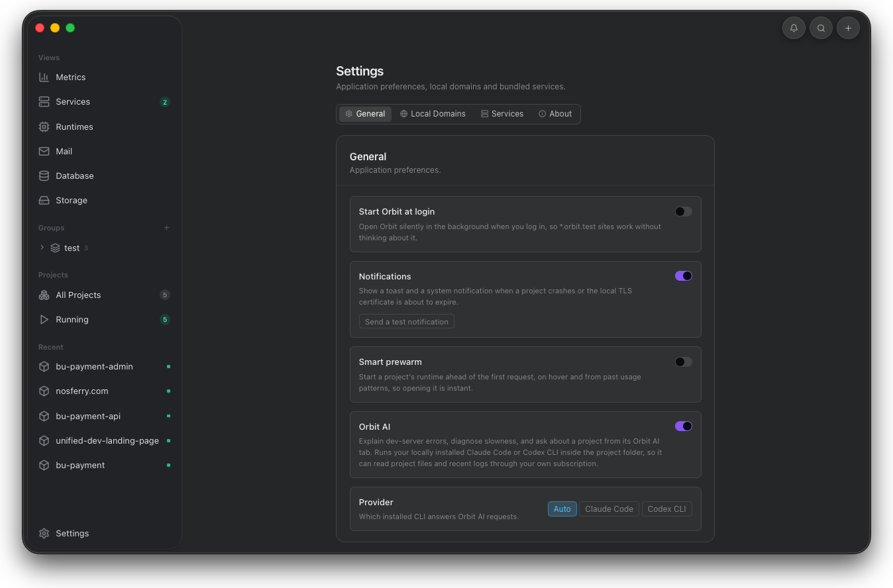Click the Application preferences subtitle in General card

pyautogui.click(x=395, y=170)
